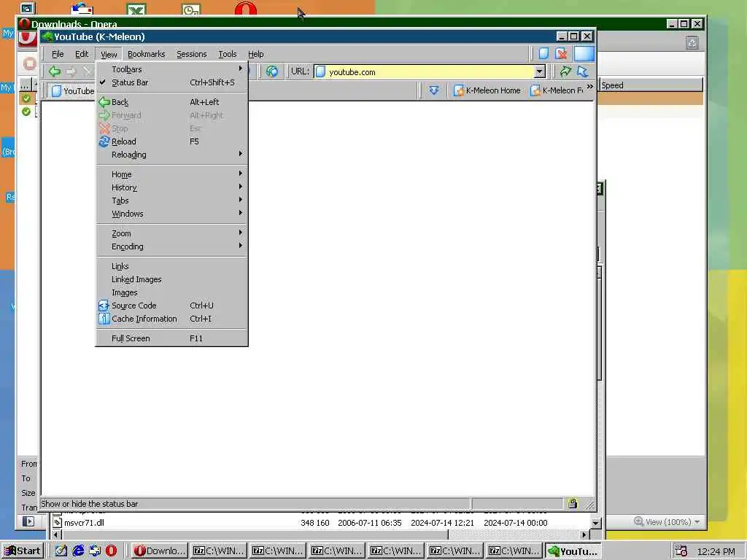Select Source Code in View menu

click(x=172, y=306)
